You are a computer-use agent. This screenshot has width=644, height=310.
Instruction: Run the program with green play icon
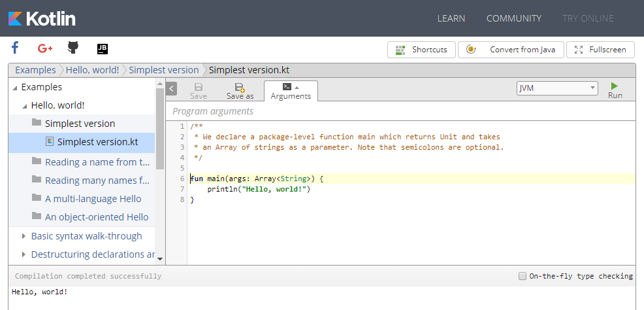(615, 86)
